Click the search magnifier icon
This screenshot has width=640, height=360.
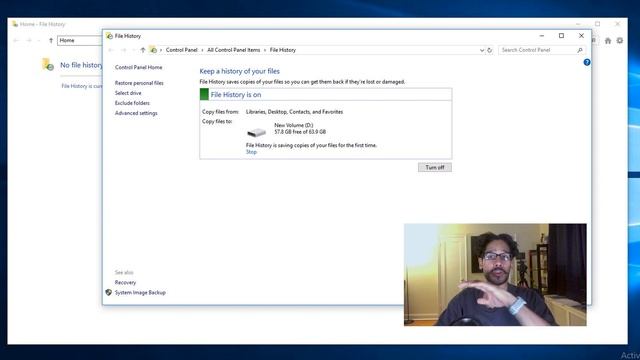pos(580,50)
